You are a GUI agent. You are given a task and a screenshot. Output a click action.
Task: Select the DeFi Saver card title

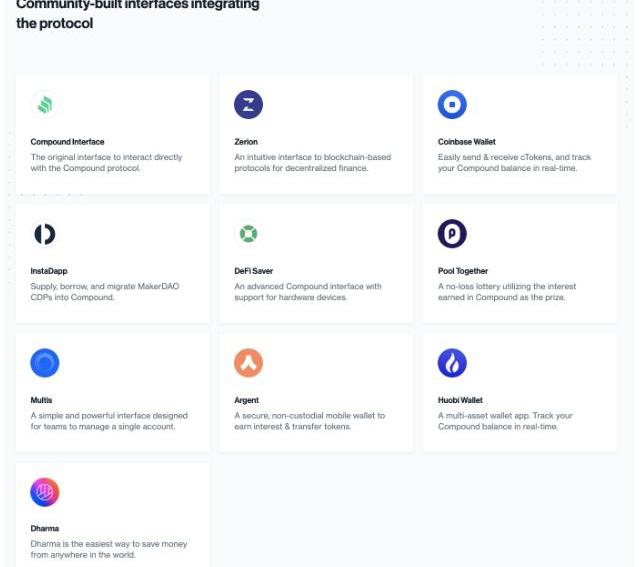click(x=253, y=271)
